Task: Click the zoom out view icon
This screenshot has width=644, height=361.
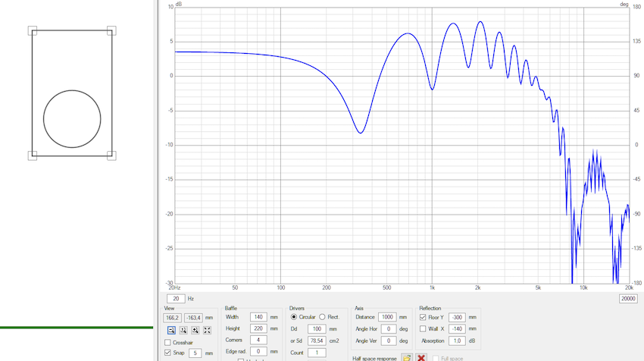Action: [171, 330]
